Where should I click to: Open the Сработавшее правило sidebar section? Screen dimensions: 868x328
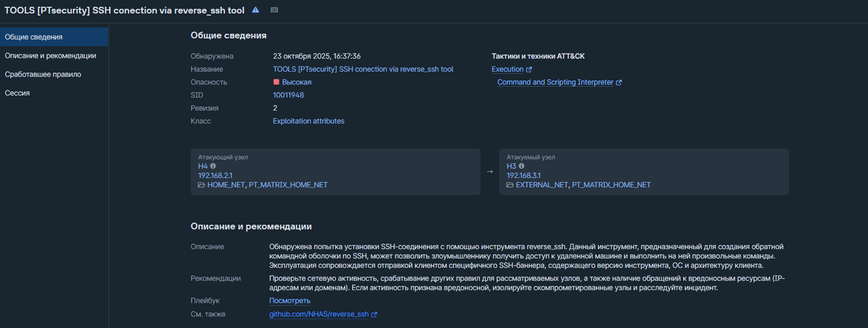pos(43,74)
